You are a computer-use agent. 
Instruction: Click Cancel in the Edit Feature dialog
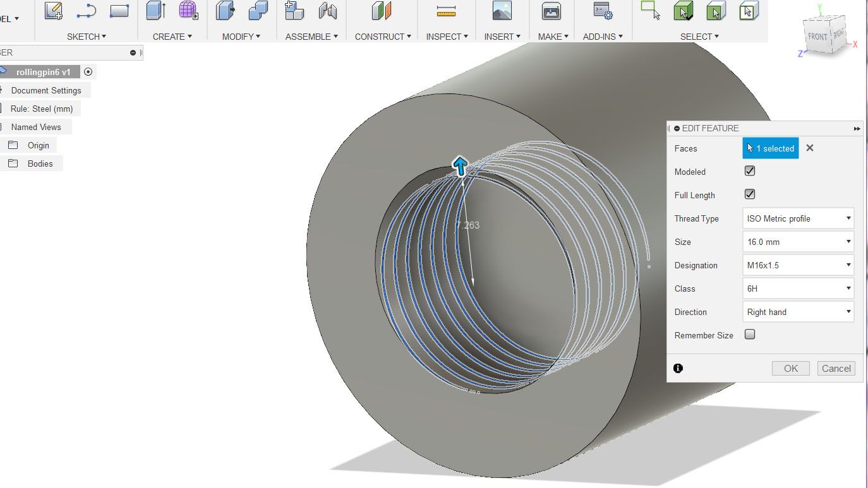836,369
